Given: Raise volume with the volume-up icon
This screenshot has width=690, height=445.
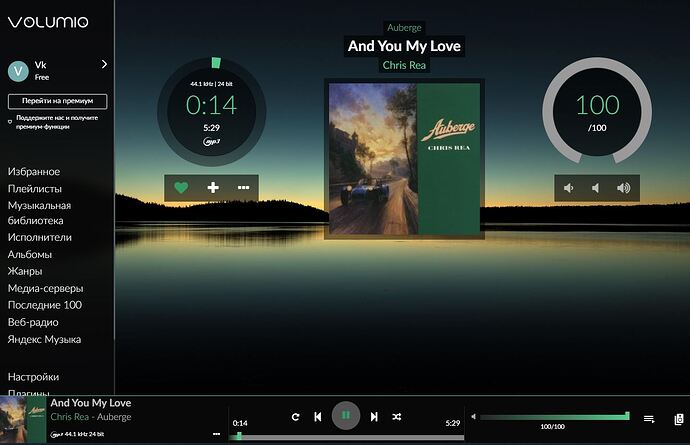Looking at the screenshot, I should [x=624, y=188].
